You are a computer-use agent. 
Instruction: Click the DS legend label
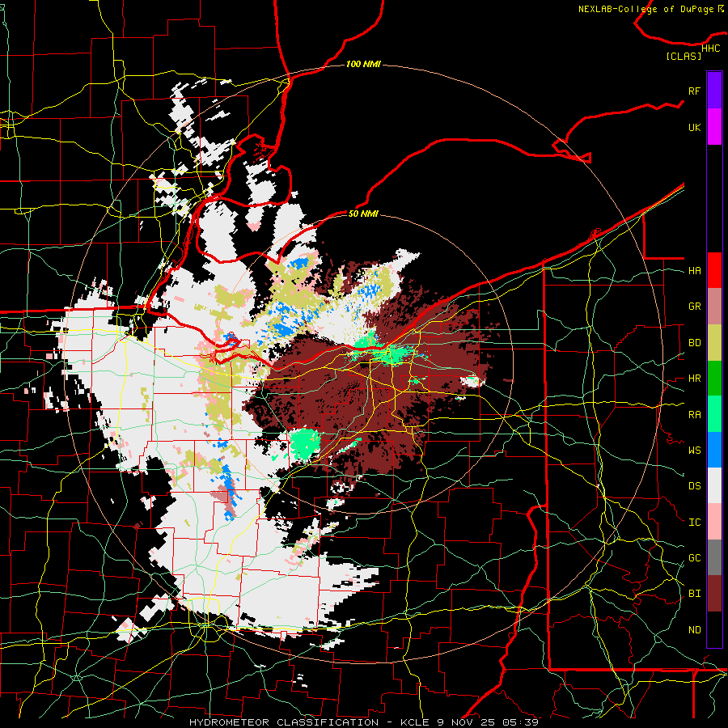point(694,486)
